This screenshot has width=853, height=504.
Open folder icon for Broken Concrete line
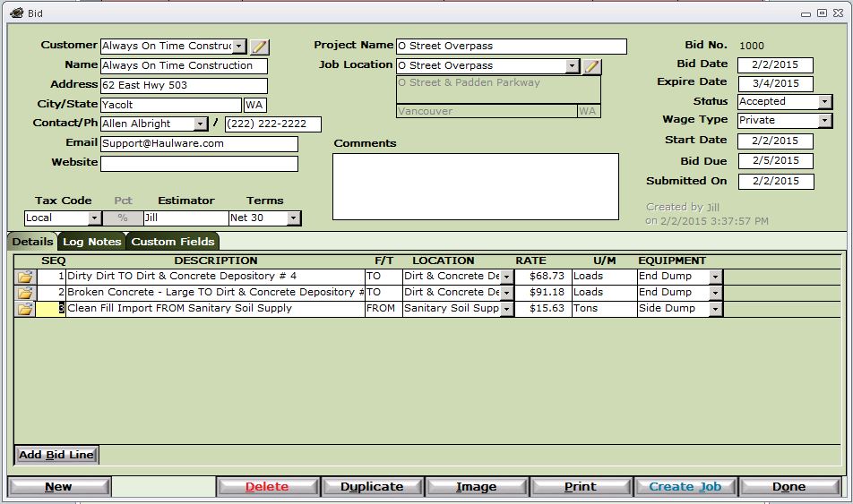(x=25, y=293)
